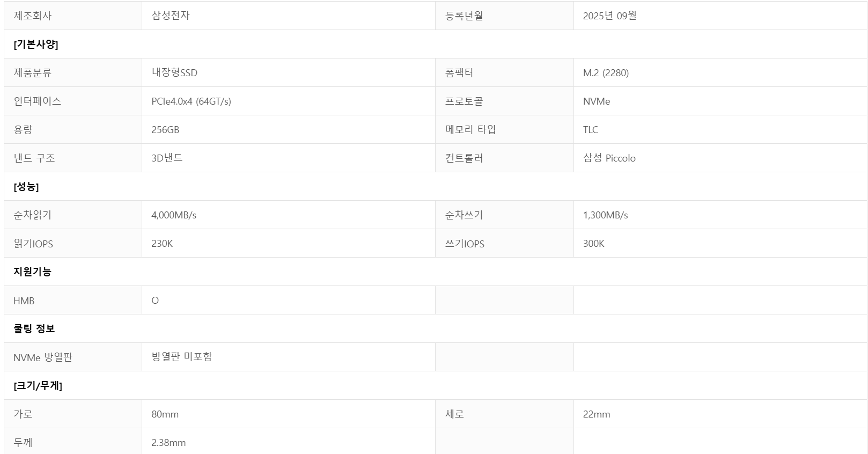Click the PCIe4.0x4 (64GT/s) interface value
868x454 pixels.
click(191, 101)
